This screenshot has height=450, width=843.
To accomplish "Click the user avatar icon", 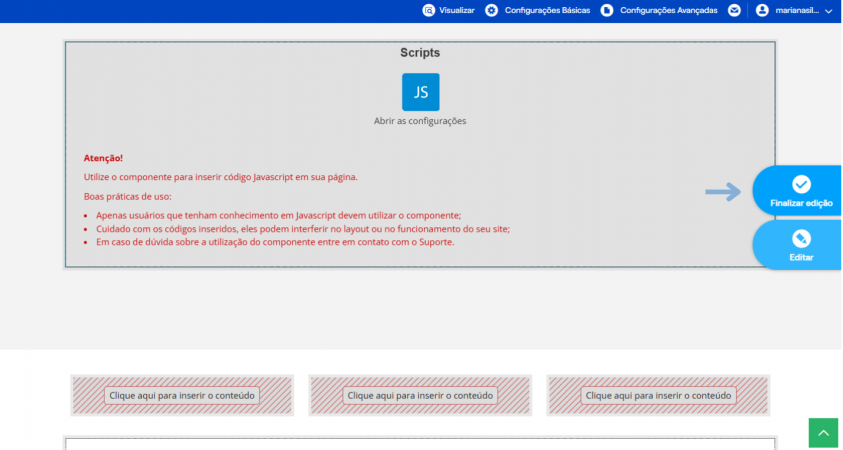I will (762, 11).
